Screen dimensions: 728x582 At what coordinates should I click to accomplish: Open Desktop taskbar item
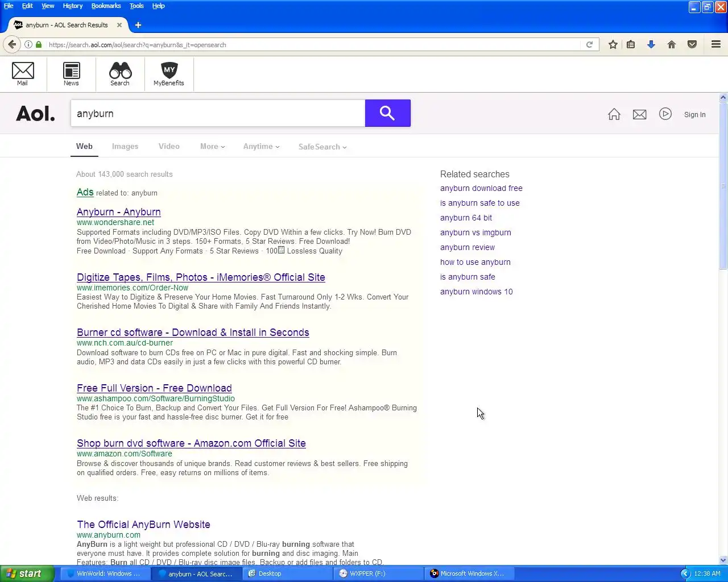[x=287, y=573]
